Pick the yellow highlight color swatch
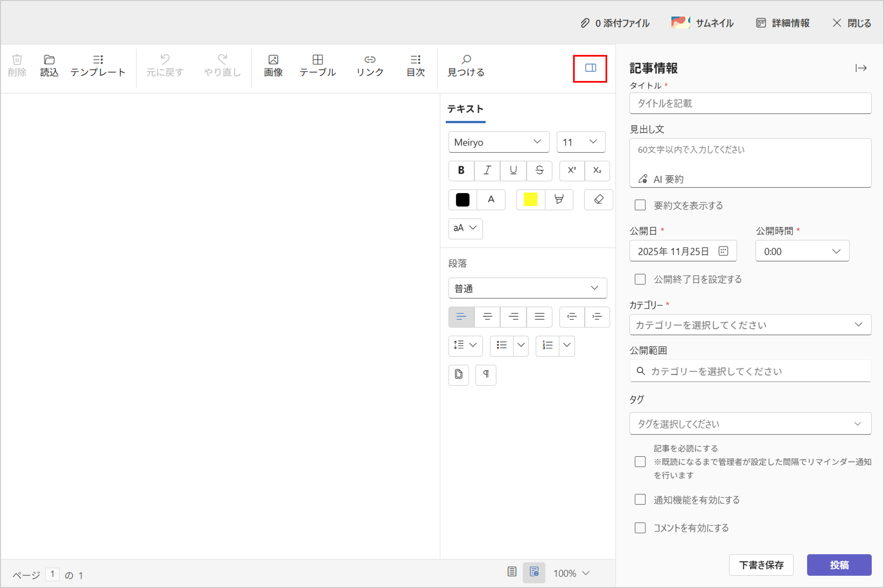 530,199
